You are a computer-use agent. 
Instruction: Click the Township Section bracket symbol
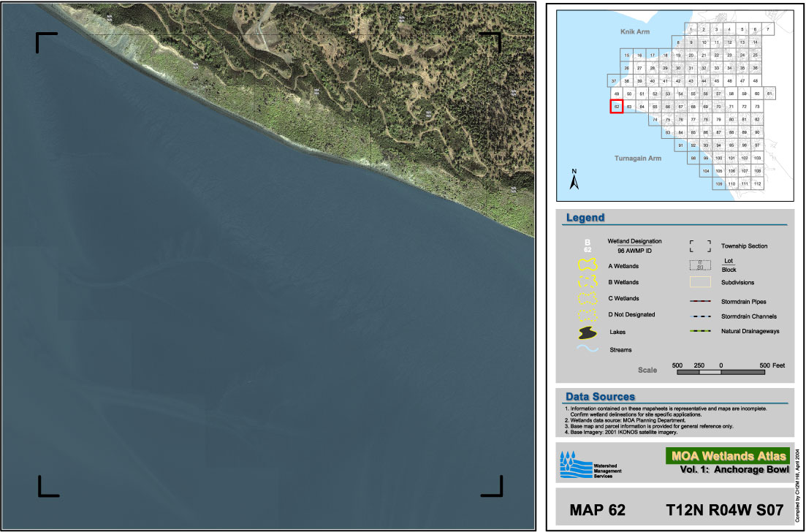[x=700, y=246]
